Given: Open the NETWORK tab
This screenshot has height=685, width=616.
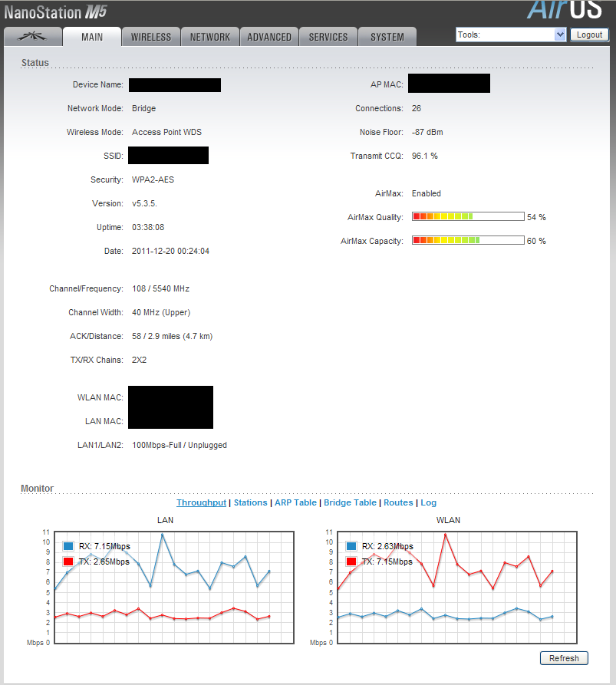Looking at the screenshot, I should (210, 37).
